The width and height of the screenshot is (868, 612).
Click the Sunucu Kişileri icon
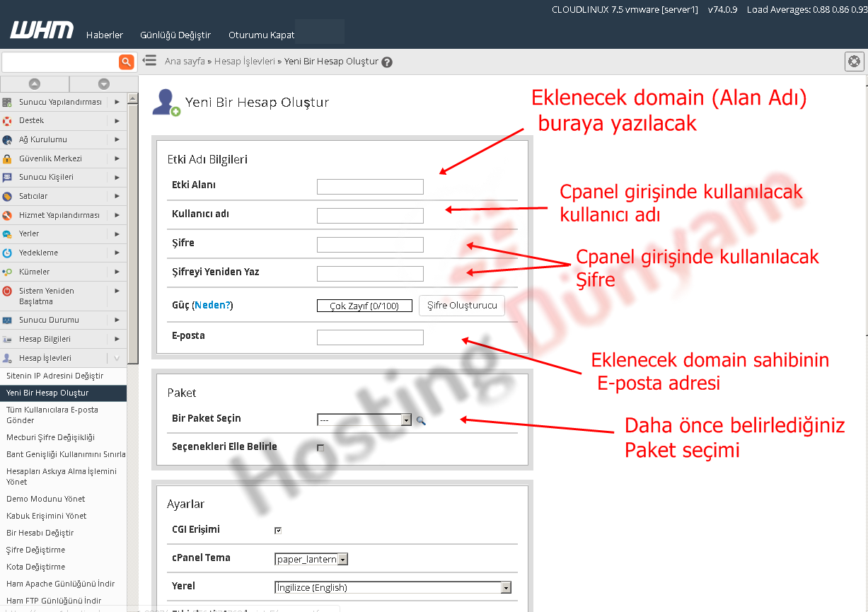(7, 178)
